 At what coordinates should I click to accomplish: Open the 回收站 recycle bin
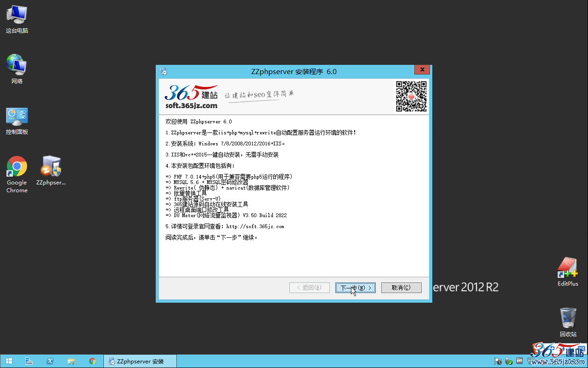pos(568,322)
